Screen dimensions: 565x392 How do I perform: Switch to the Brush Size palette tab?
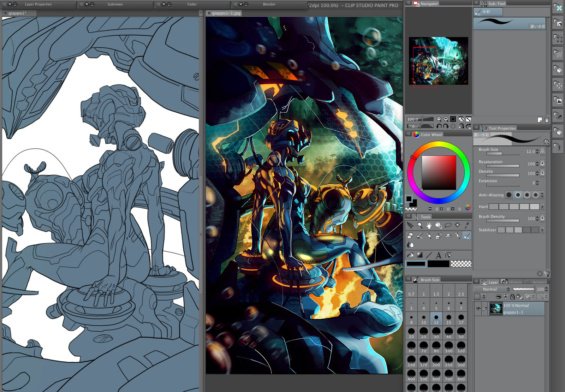click(x=426, y=280)
